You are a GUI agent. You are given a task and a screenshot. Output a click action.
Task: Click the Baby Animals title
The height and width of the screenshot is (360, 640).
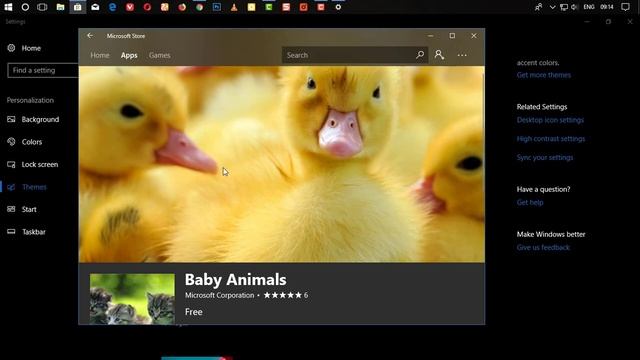click(x=236, y=280)
